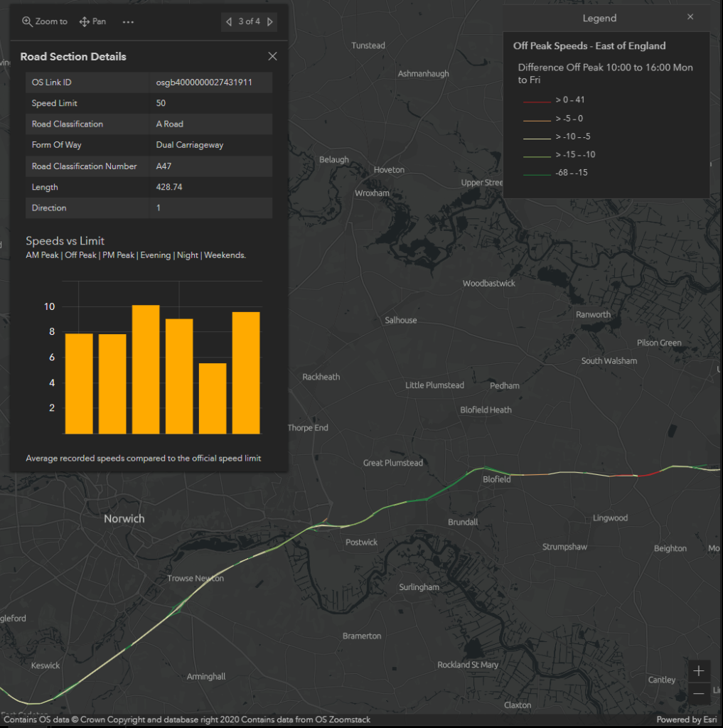
Task: Open the three-dot more options menu
Action: click(x=128, y=22)
